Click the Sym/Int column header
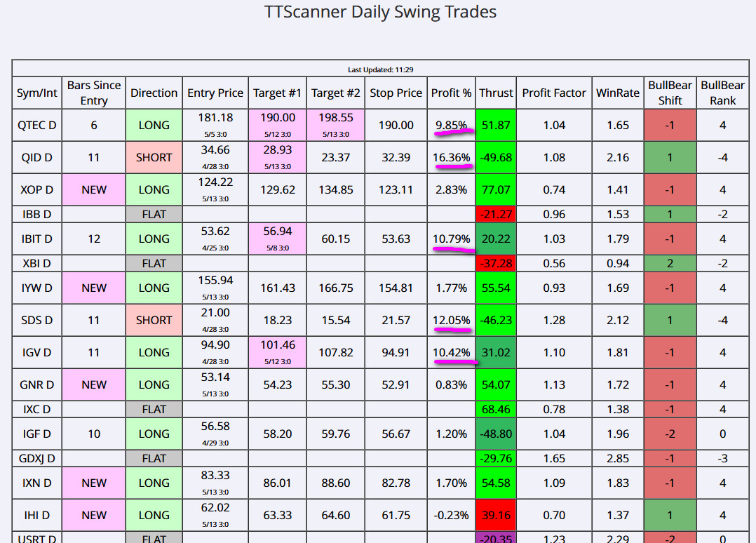 point(36,93)
